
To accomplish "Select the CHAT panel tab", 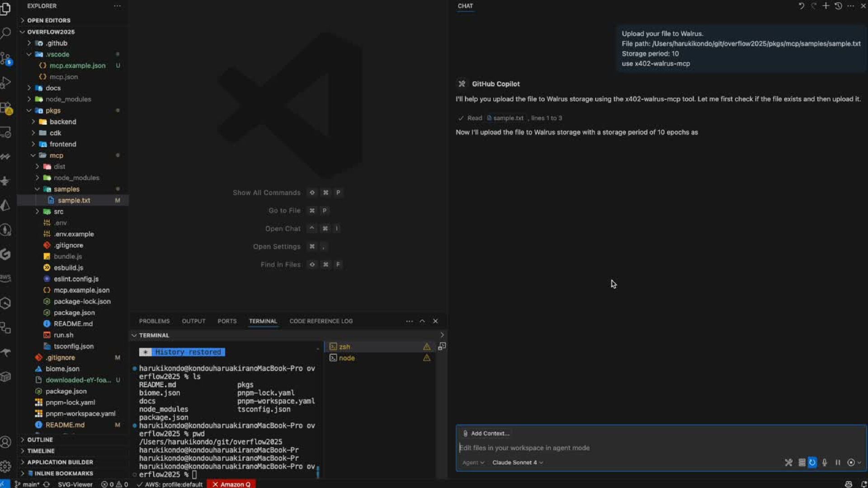I will [465, 6].
